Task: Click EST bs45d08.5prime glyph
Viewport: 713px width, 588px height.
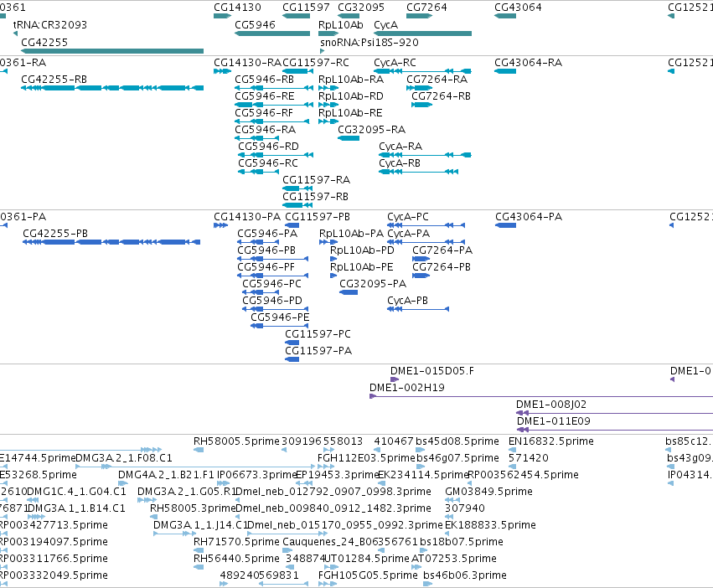Action: coord(421,450)
